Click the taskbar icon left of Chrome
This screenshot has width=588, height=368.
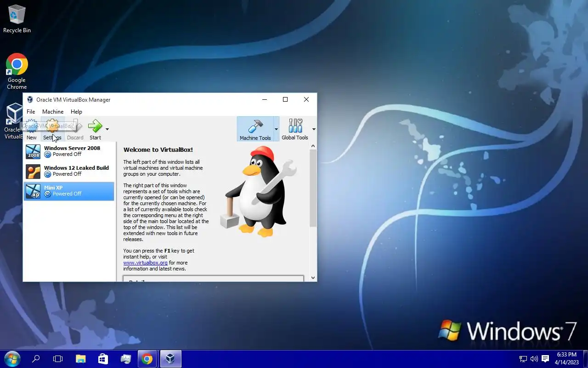125,359
